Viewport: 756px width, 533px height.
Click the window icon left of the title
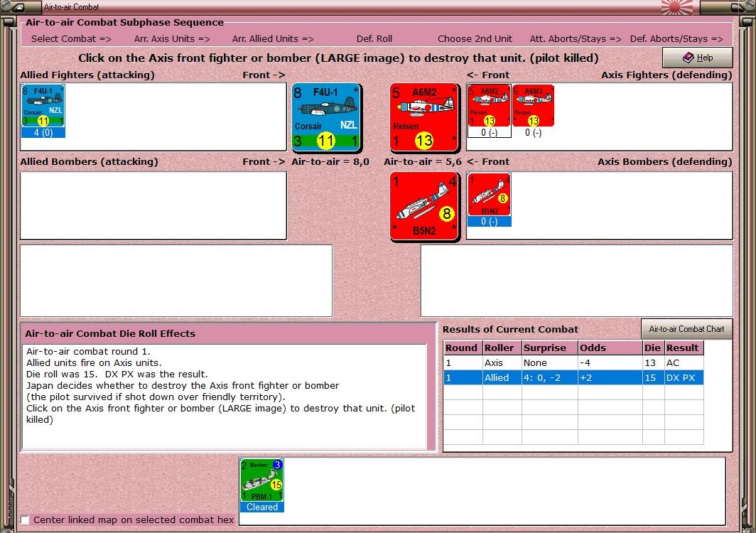pos(18,7)
